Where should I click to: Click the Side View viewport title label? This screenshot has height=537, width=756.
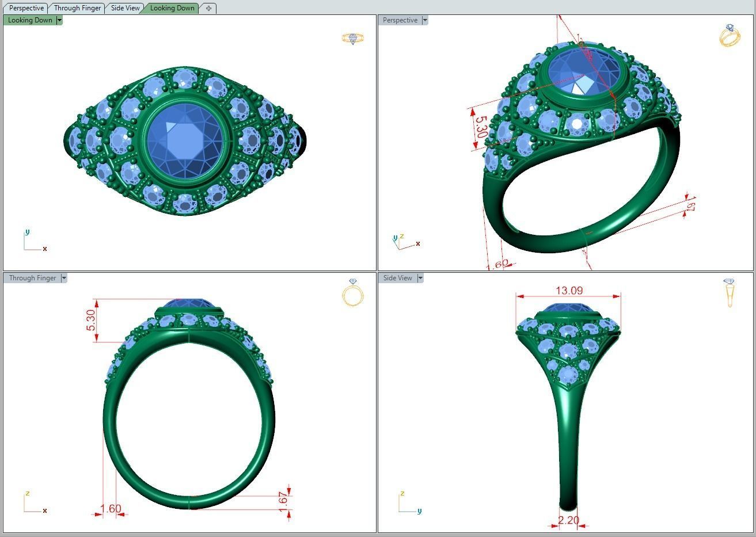click(397, 278)
